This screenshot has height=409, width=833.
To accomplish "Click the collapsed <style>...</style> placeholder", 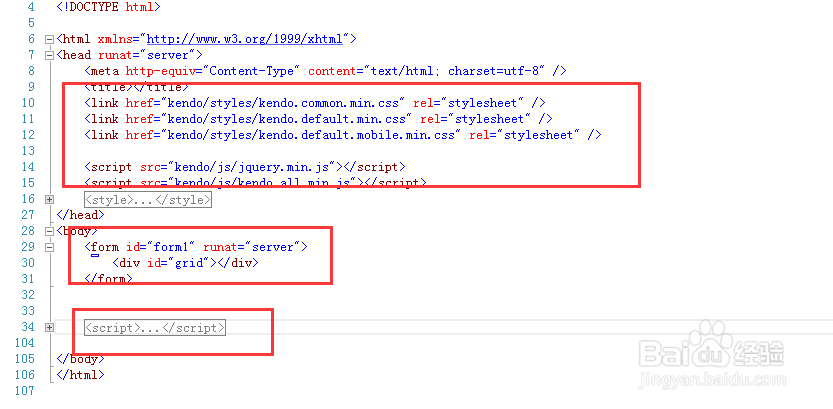I will (x=148, y=200).
